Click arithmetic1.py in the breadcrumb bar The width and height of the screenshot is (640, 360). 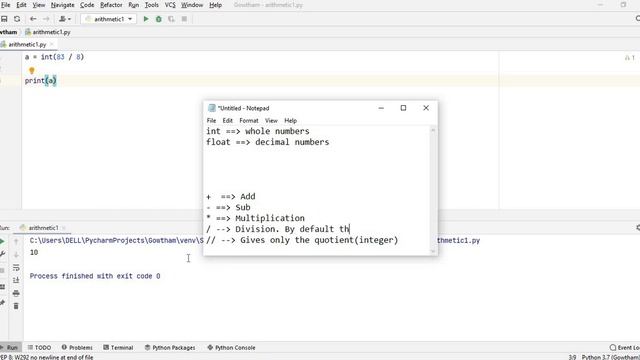(48, 32)
